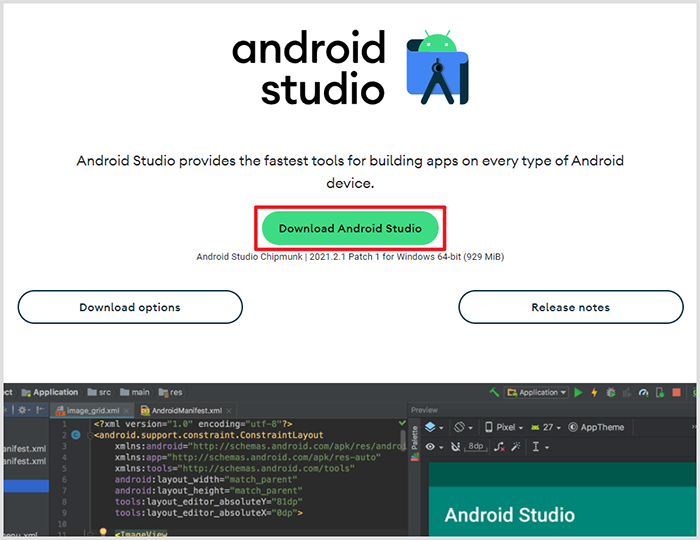
Task: Close the AndroidManifest.xml tab
Action: tap(229, 411)
